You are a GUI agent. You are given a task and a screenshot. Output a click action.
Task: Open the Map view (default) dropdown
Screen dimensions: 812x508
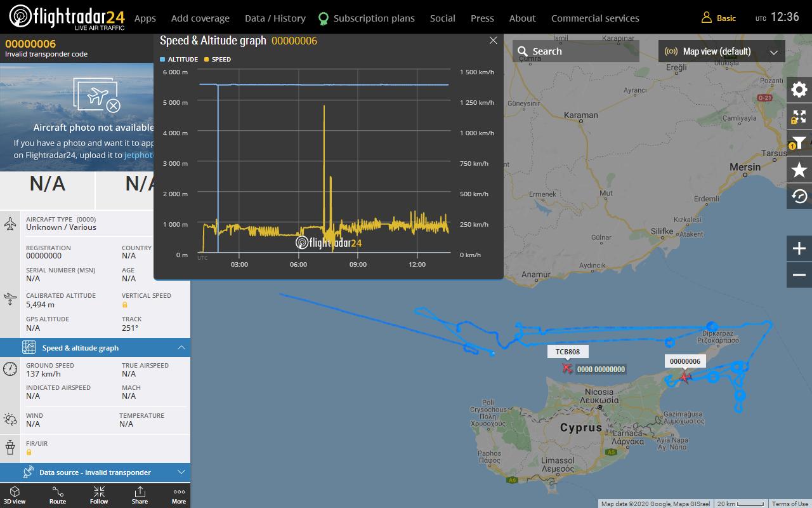click(722, 51)
